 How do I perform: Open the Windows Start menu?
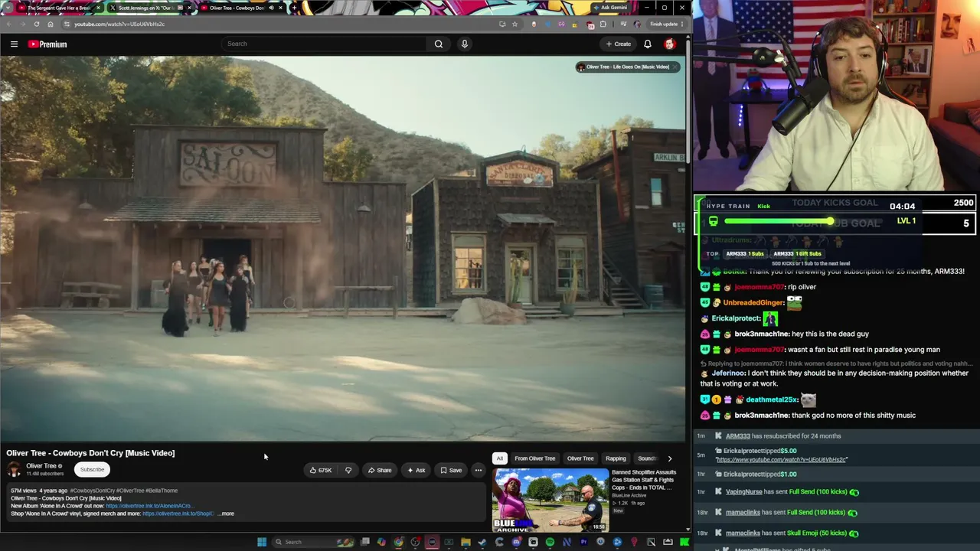click(262, 542)
